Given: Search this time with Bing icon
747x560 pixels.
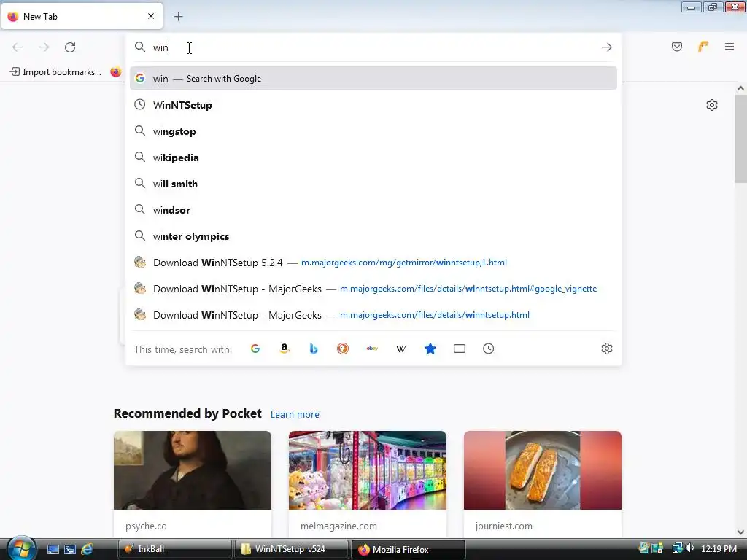Looking at the screenshot, I should click(314, 349).
